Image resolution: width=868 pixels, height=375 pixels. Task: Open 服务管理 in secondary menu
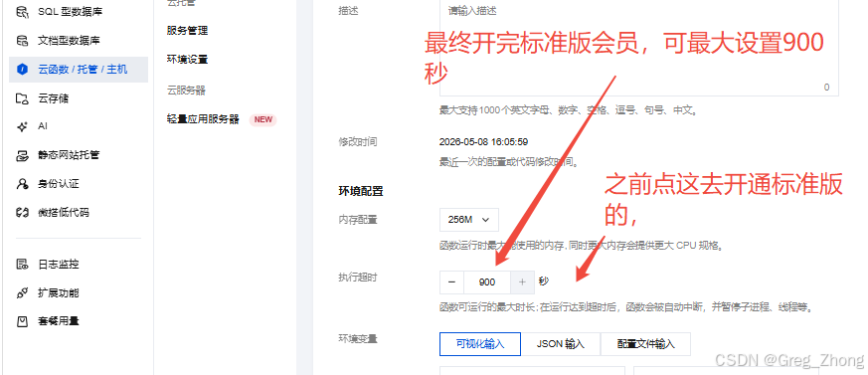(187, 31)
